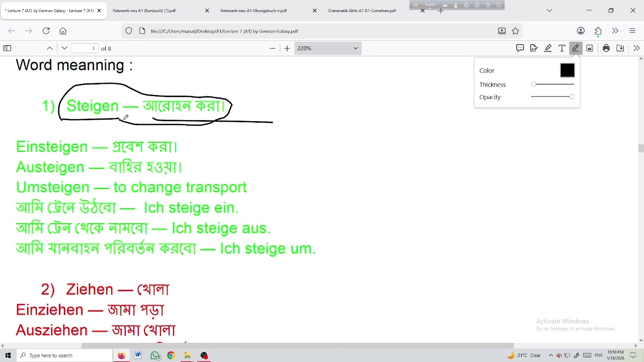Toggle the PDF sidebar panel

click(8, 48)
